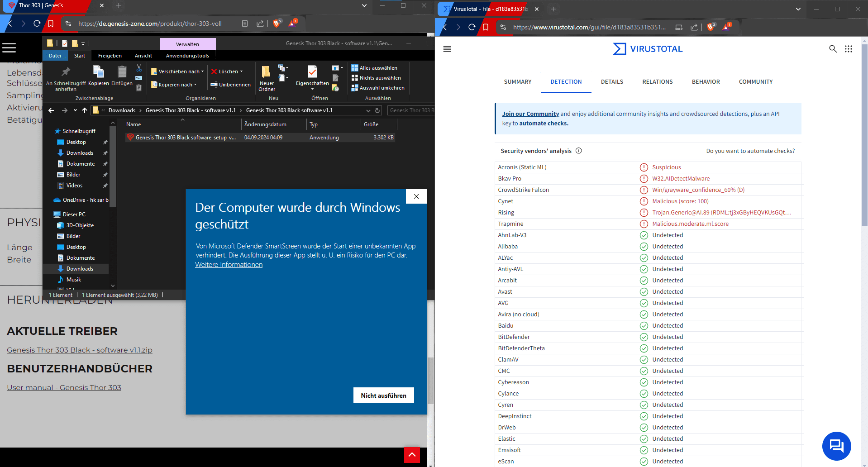The height and width of the screenshot is (467, 868).
Task: Click the share icon in the VirusTotal address bar
Action: point(694,27)
